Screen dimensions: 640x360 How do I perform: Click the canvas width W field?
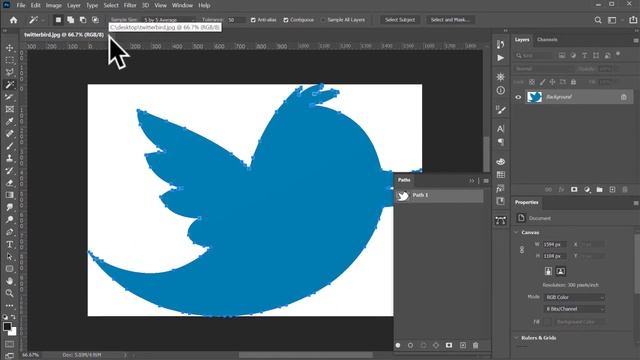point(554,244)
